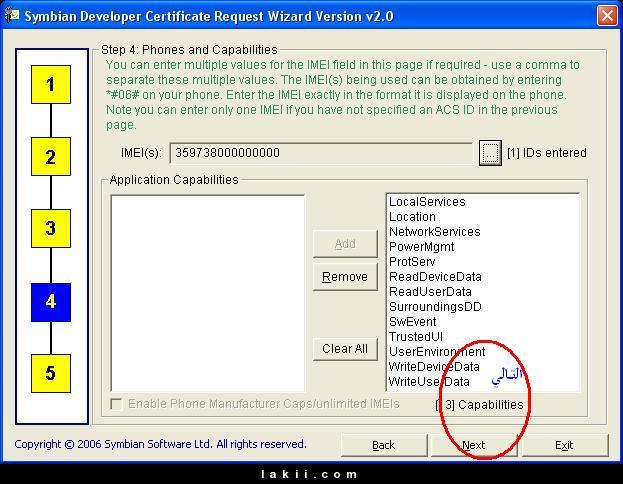The height and width of the screenshot is (484, 623).
Task: Proceed with the Next button
Action: tap(474, 445)
